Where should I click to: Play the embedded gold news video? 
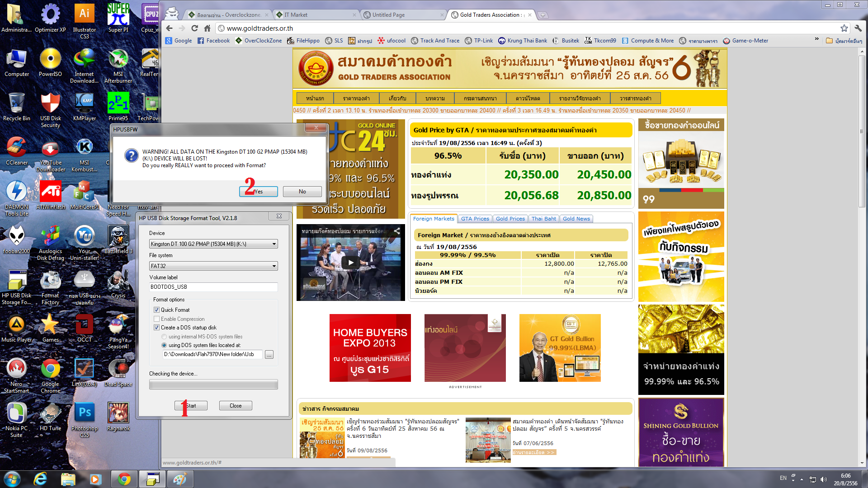click(x=350, y=263)
